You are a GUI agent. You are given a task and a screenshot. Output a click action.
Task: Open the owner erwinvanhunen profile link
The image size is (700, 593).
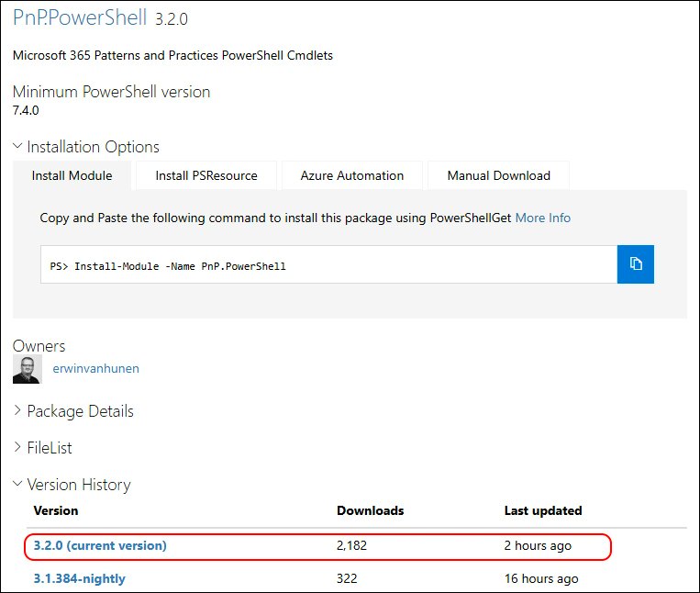(96, 368)
